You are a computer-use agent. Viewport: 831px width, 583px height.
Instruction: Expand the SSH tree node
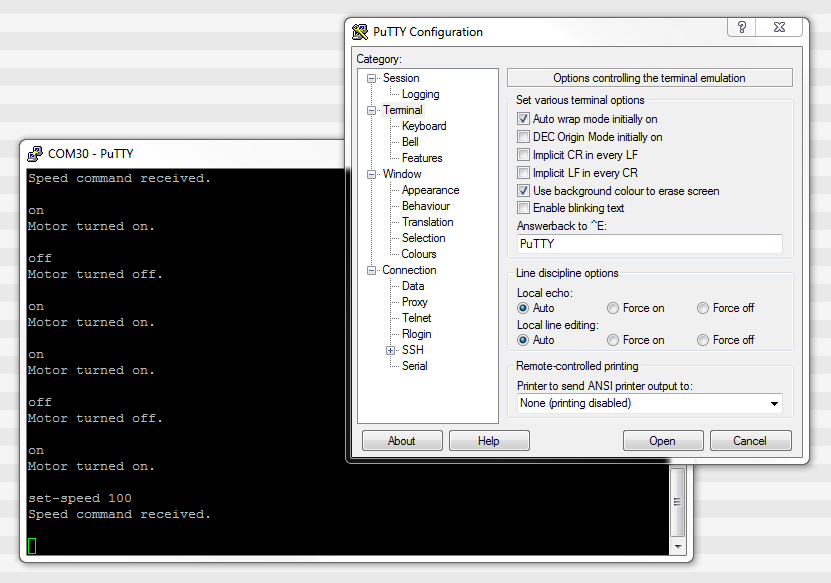coord(391,350)
